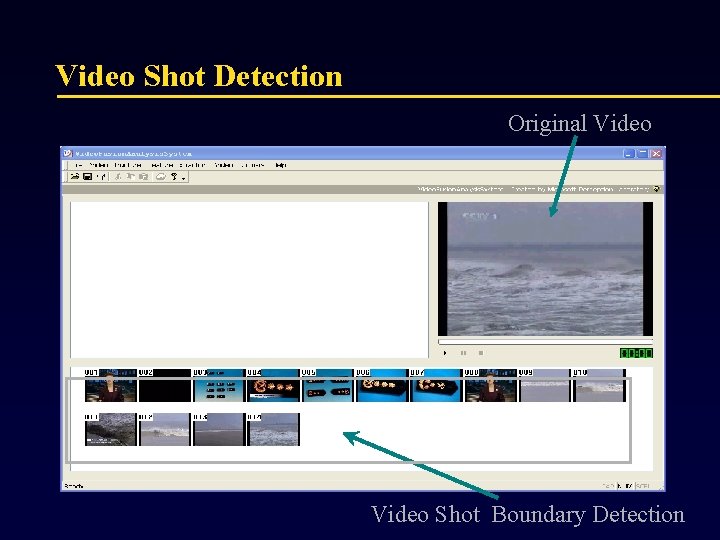Screen dimensions: 720x540
Task: Close the analysis system window
Action: point(656,153)
